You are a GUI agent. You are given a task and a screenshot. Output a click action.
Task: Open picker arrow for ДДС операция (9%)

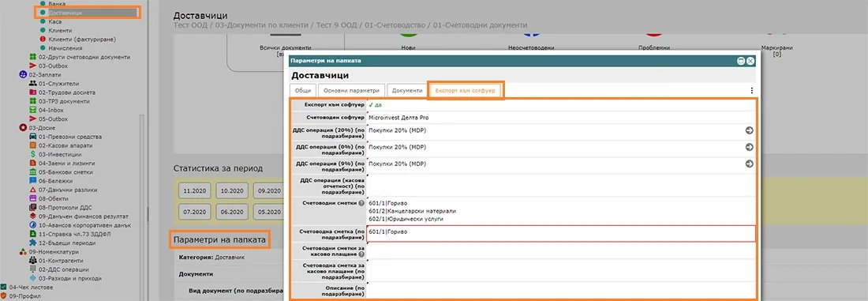coord(750,164)
